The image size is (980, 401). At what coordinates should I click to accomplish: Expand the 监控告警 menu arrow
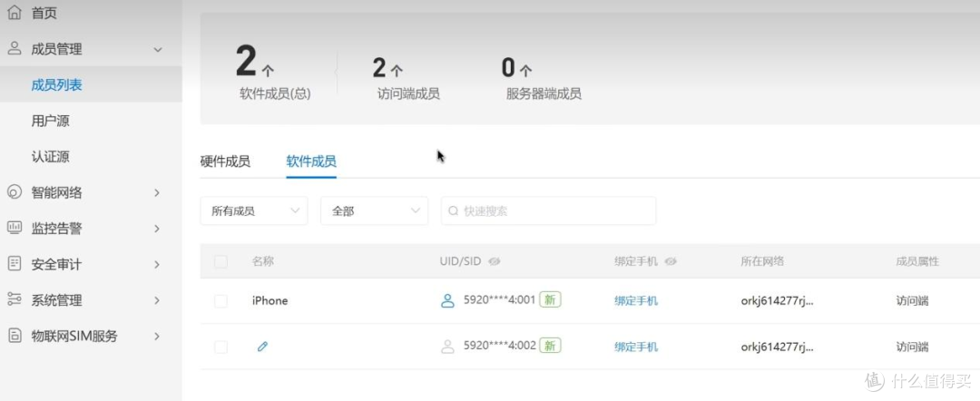pyautogui.click(x=158, y=229)
